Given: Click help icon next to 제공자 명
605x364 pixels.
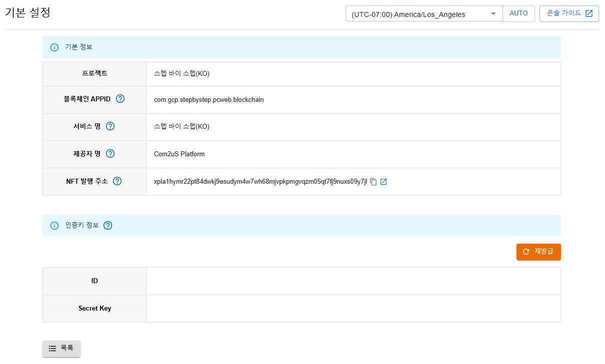Looking at the screenshot, I should click(x=110, y=154).
